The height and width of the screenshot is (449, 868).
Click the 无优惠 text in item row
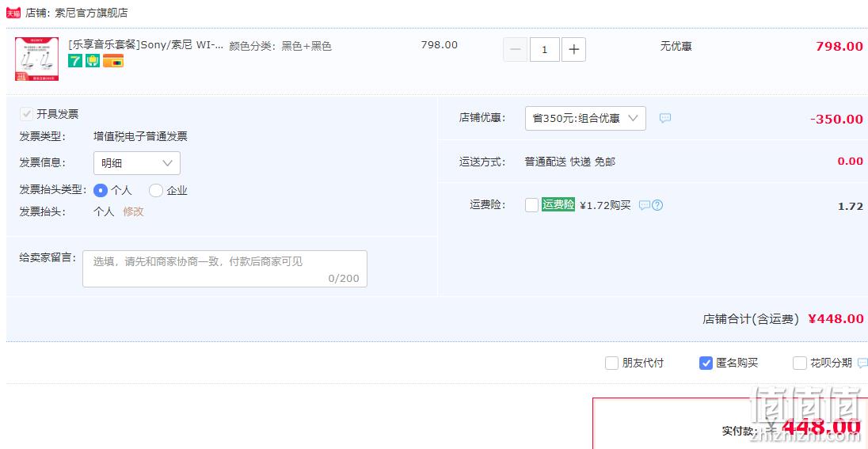676,46
